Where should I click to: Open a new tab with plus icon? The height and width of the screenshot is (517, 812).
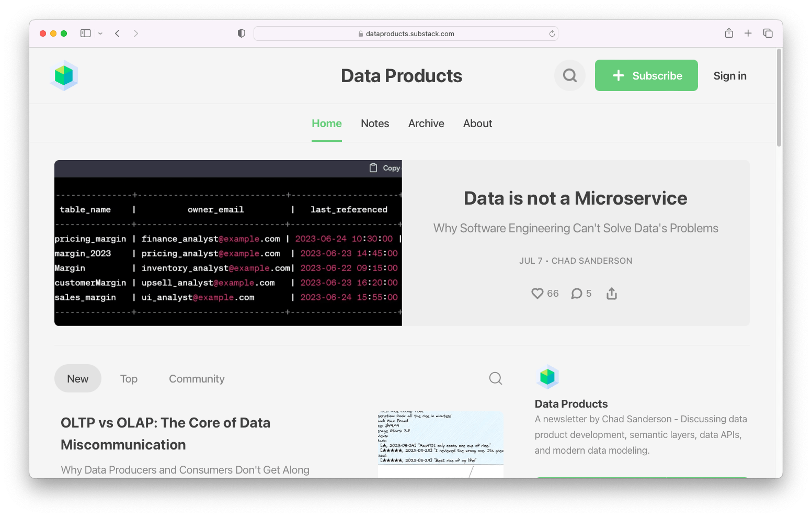click(748, 33)
